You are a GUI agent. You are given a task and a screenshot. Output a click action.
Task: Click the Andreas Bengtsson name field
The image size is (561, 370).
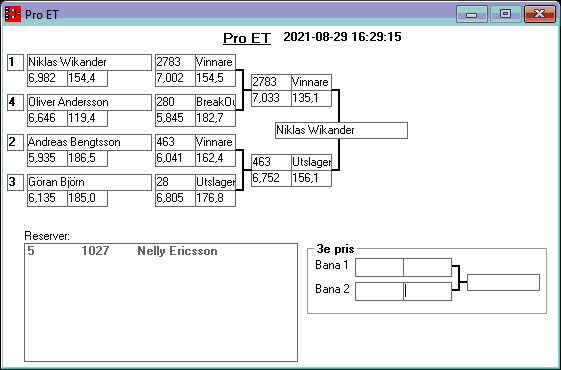pos(89,142)
